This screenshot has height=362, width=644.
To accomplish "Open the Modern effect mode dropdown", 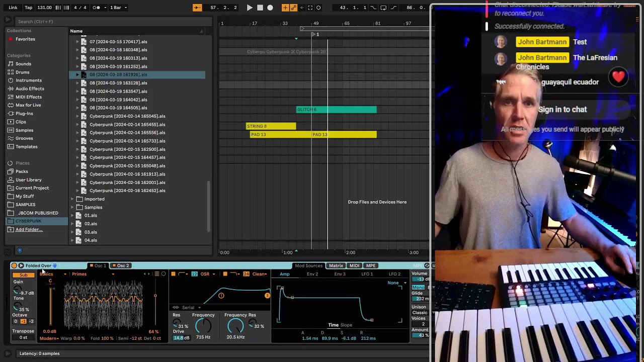I will (x=49, y=339).
